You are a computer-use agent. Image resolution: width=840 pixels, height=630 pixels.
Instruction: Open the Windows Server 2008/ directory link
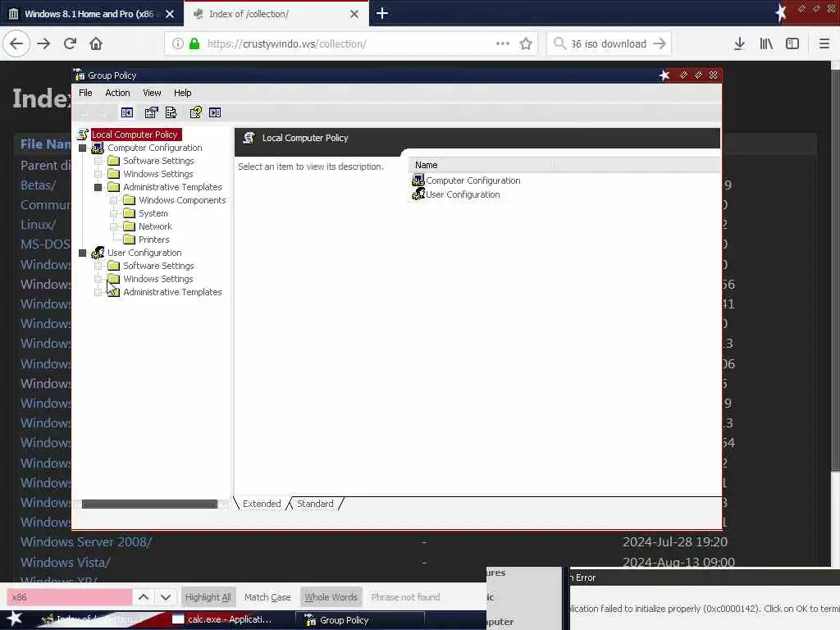pos(86,541)
